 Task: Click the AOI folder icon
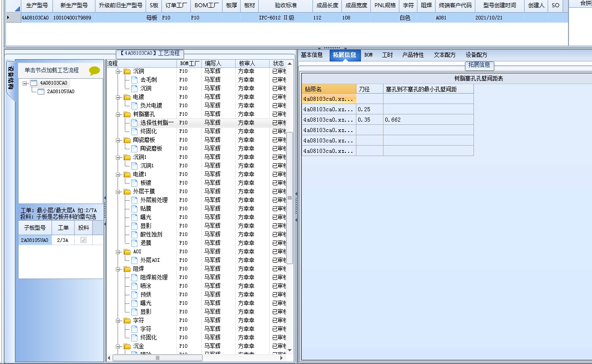pos(127,251)
